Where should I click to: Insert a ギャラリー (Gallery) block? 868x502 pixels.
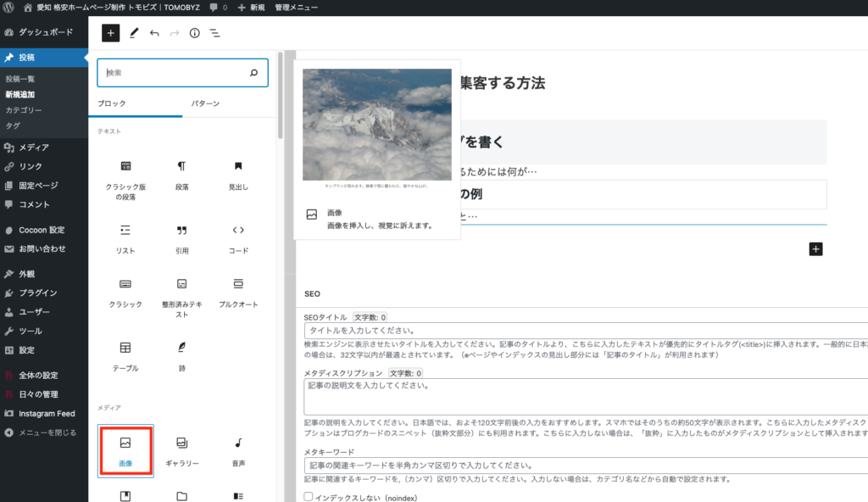pyautogui.click(x=181, y=451)
